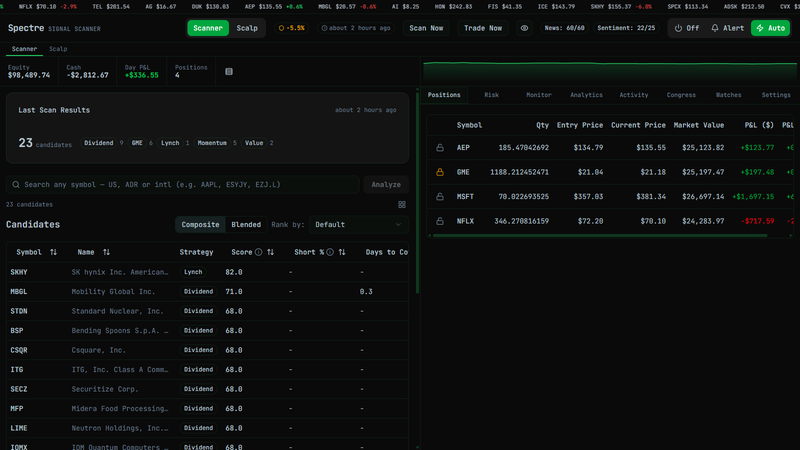Click the eye visibility icon in header

(x=524, y=28)
